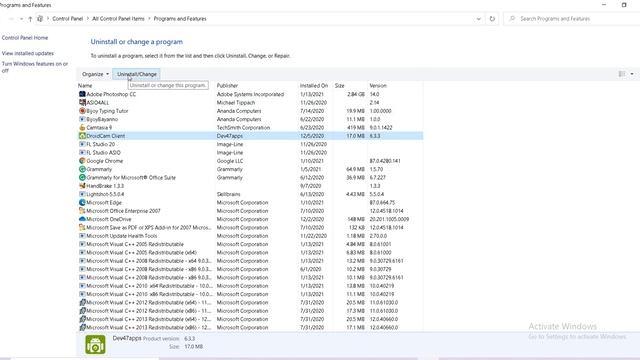Viewport: 640px width, 360px height.
Task: Click the Camtasia 9 program icon
Action: [82, 128]
